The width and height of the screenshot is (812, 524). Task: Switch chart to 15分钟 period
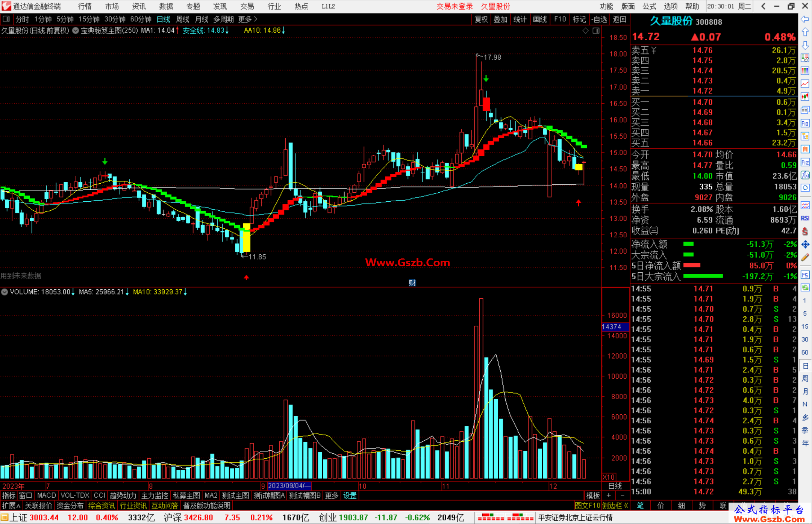89,19
